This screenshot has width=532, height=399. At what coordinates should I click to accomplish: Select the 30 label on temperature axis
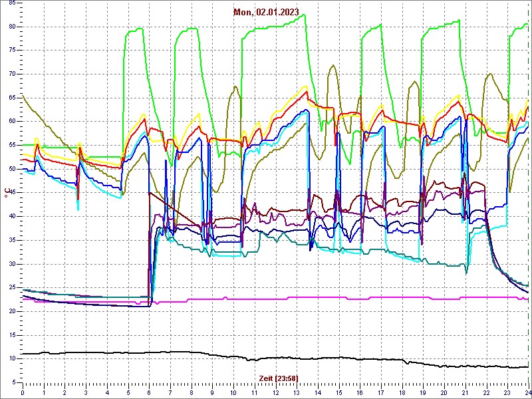11,264
